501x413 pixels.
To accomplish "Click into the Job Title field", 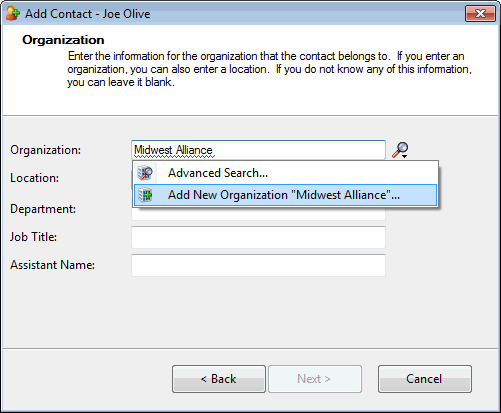I will tap(258, 237).
